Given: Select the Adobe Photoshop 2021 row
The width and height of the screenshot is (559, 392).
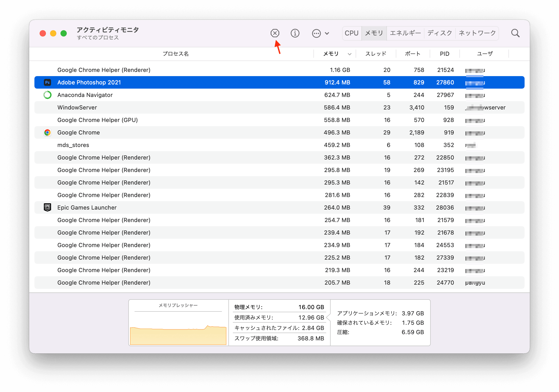Looking at the screenshot, I should point(279,82).
